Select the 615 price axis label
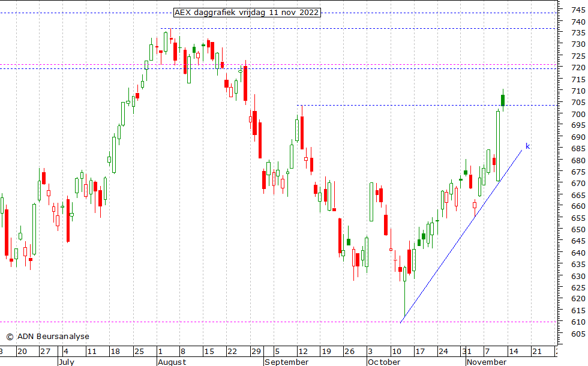The image size is (588, 366). (x=578, y=311)
